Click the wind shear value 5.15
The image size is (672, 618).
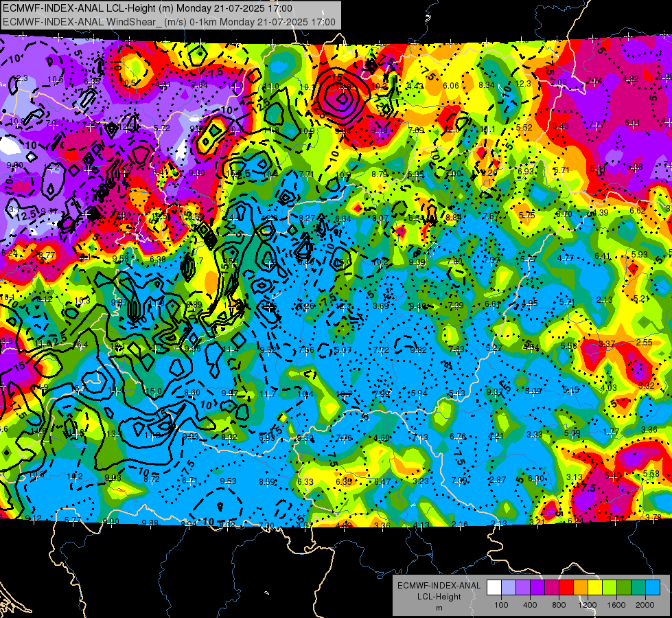point(571,389)
